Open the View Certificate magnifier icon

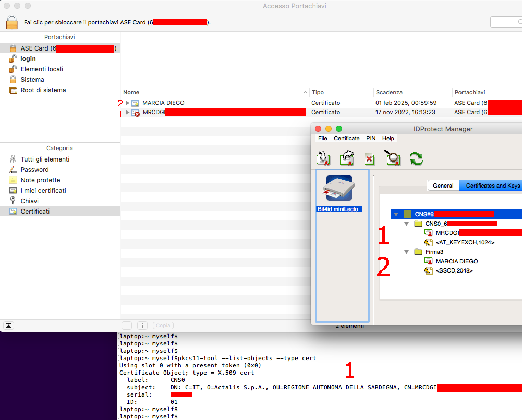pos(392,159)
